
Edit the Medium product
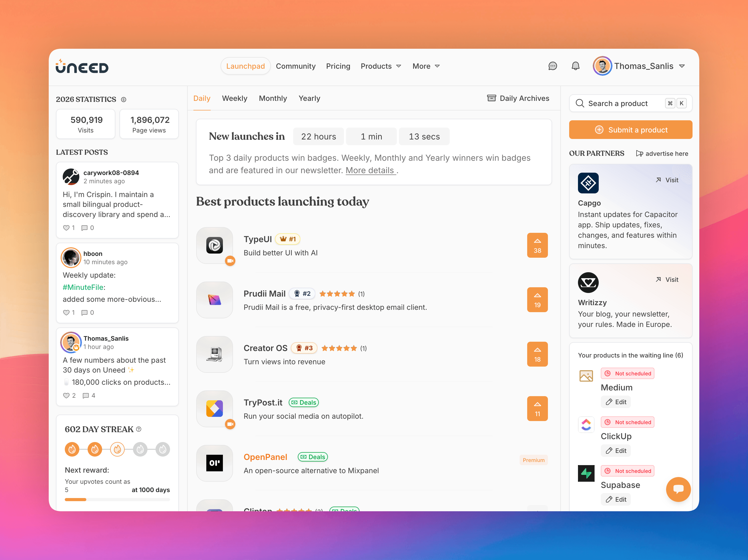(x=616, y=402)
